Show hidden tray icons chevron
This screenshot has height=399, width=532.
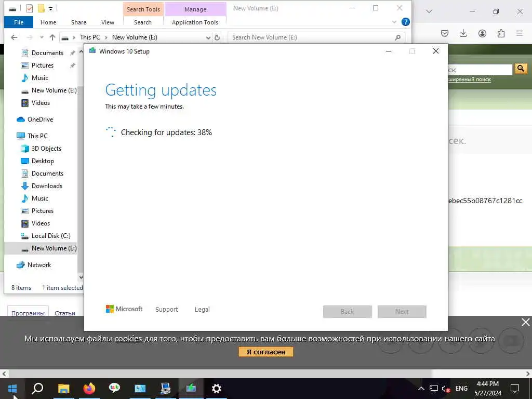tap(421, 389)
